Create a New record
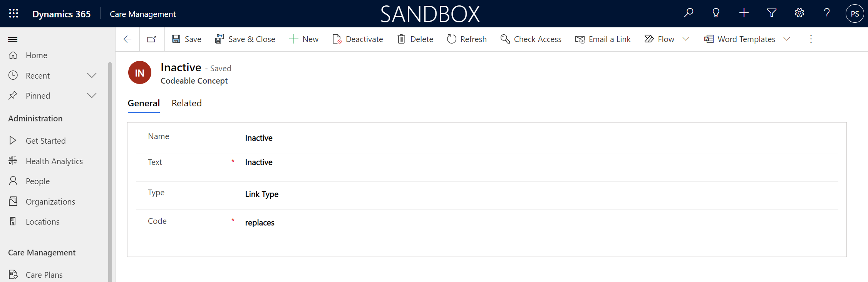This screenshot has height=282, width=868. pos(304,39)
